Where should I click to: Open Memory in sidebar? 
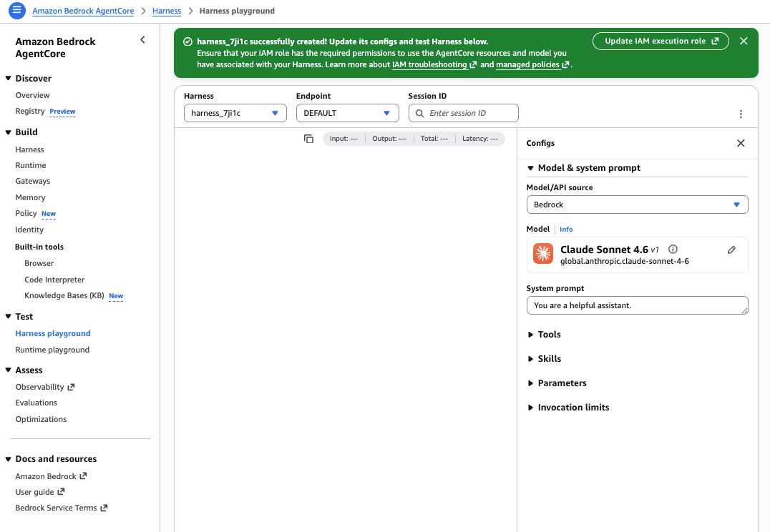click(30, 197)
